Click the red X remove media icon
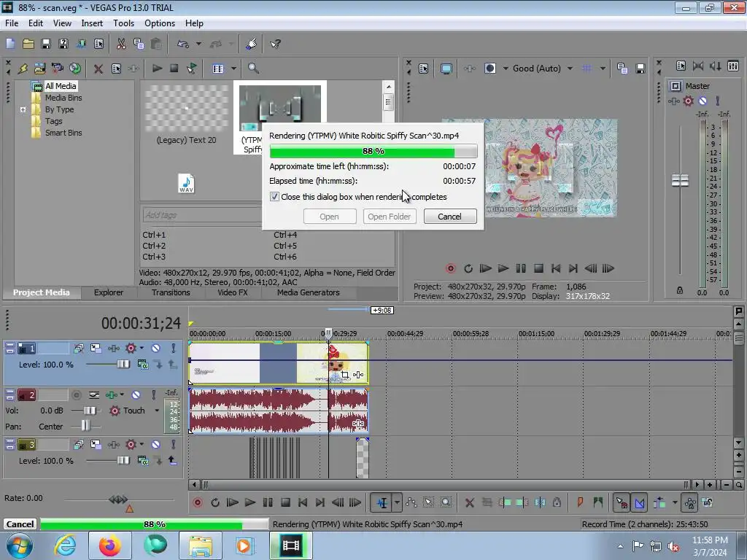This screenshot has height=560, width=747. click(98, 69)
